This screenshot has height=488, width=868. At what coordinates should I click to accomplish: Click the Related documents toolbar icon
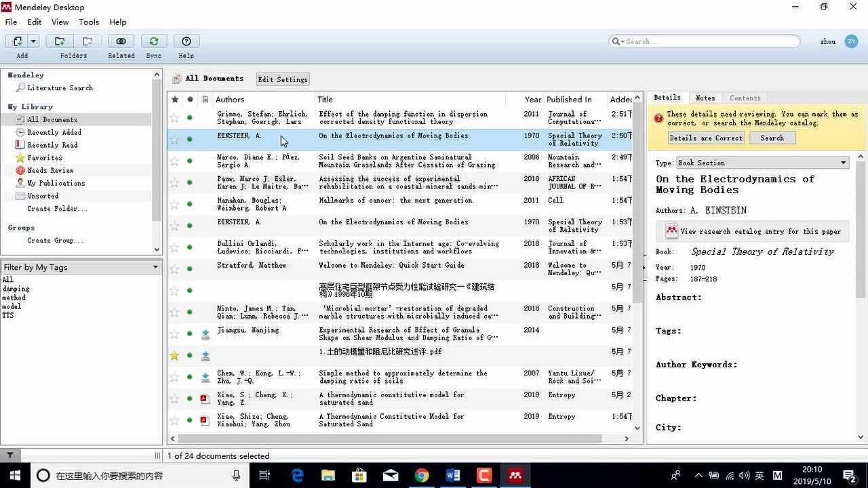tap(121, 41)
